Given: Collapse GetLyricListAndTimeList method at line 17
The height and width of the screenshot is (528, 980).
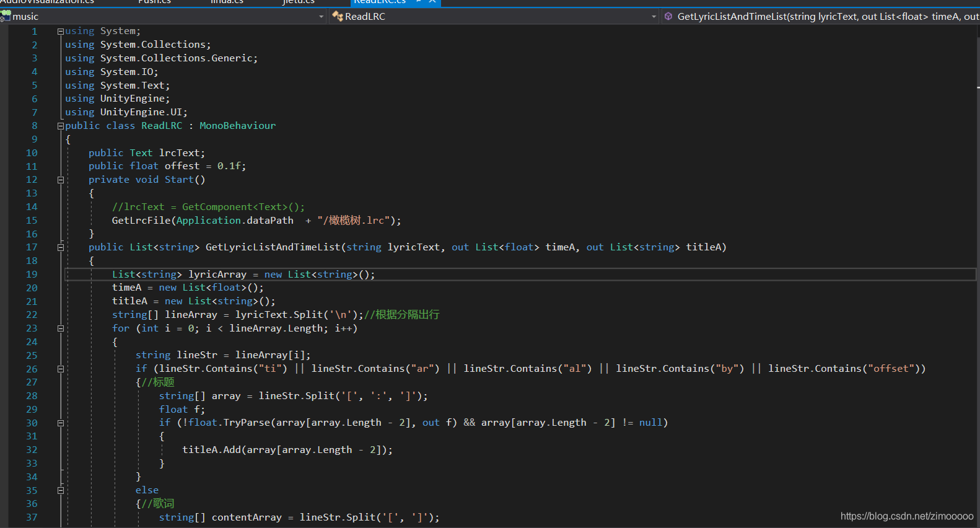Looking at the screenshot, I should click(61, 247).
